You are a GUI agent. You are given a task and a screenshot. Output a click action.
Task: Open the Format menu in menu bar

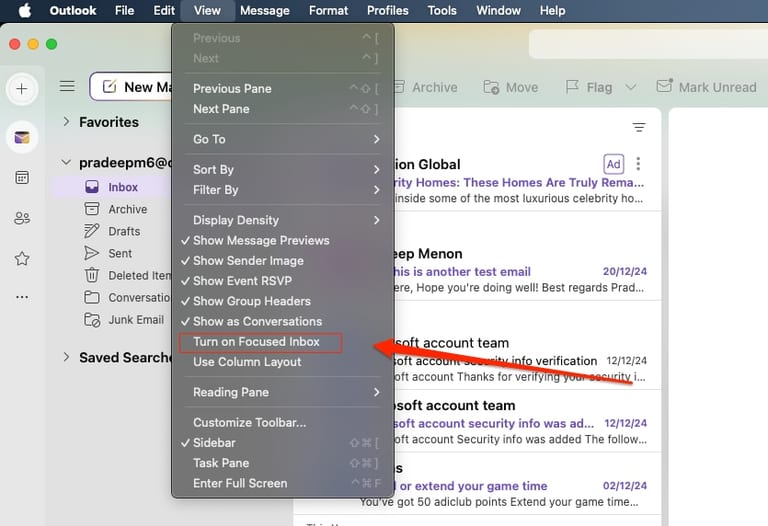(328, 10)
